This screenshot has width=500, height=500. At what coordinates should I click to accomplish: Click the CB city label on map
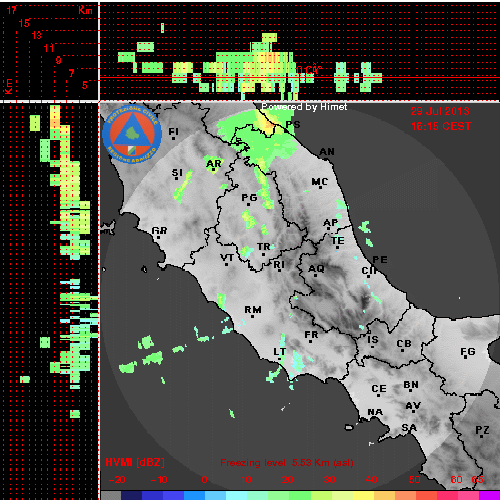404,344
